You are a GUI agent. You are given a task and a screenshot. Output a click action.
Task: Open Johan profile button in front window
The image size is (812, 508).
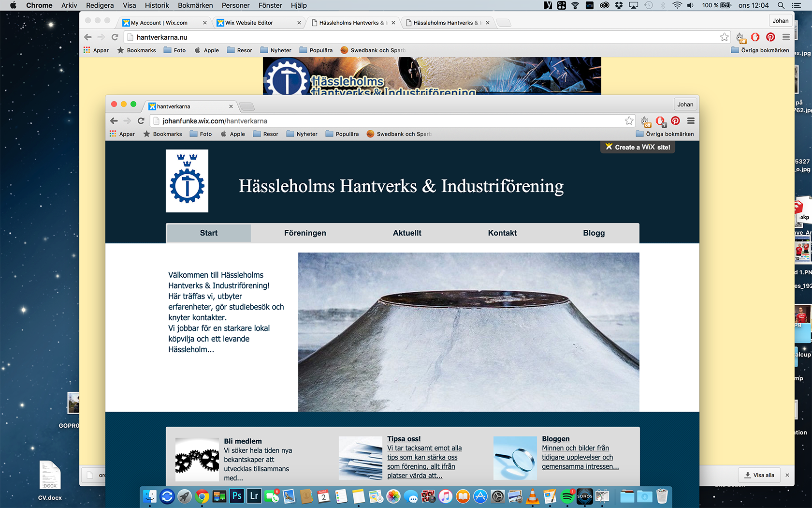click(x=685, y=105)
